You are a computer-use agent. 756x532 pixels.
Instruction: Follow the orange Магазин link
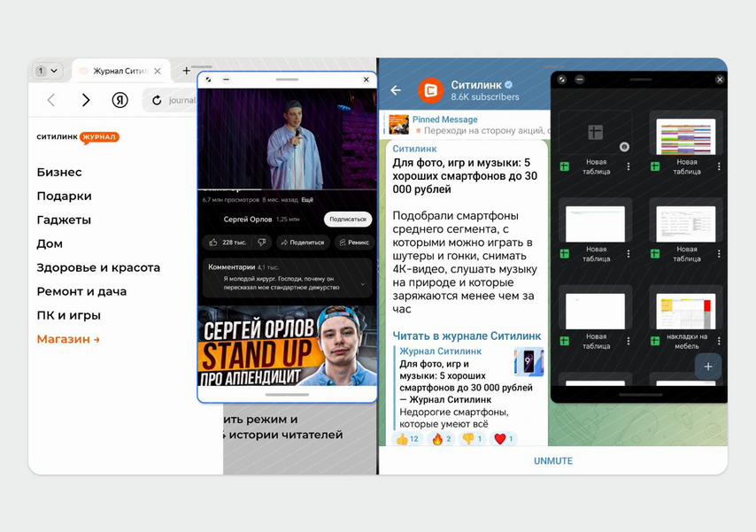(68, 339)
